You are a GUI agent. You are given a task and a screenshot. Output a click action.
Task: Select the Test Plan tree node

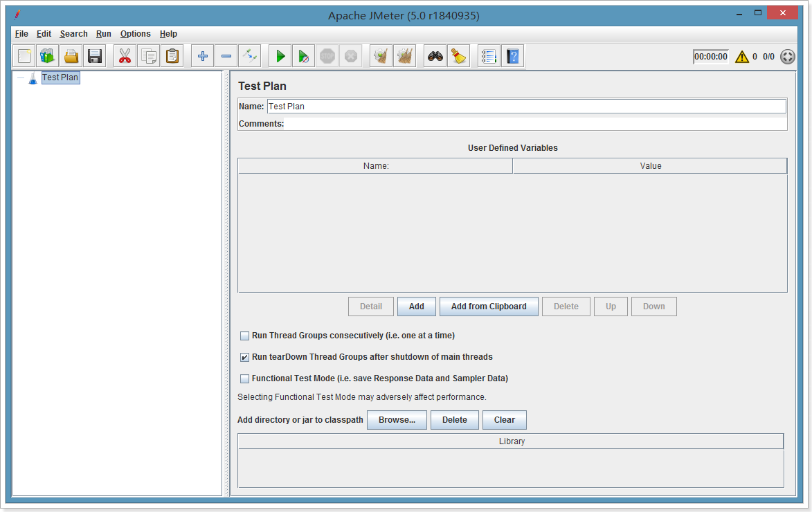click(x=60, y=77)
